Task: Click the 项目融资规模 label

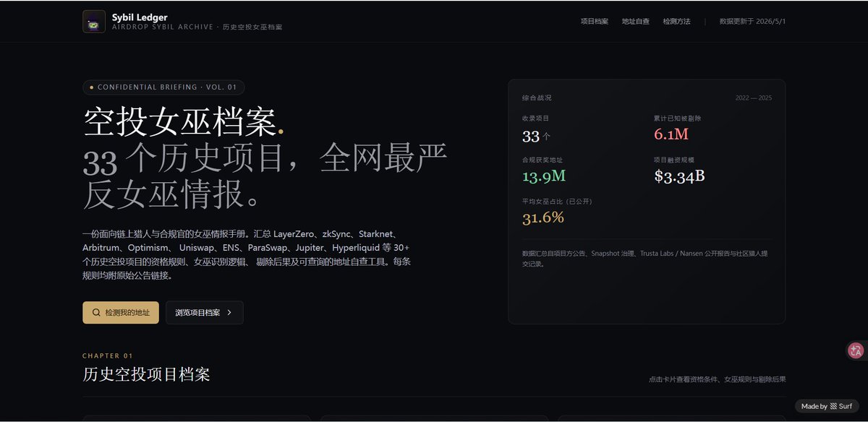Action: [674, 160]
